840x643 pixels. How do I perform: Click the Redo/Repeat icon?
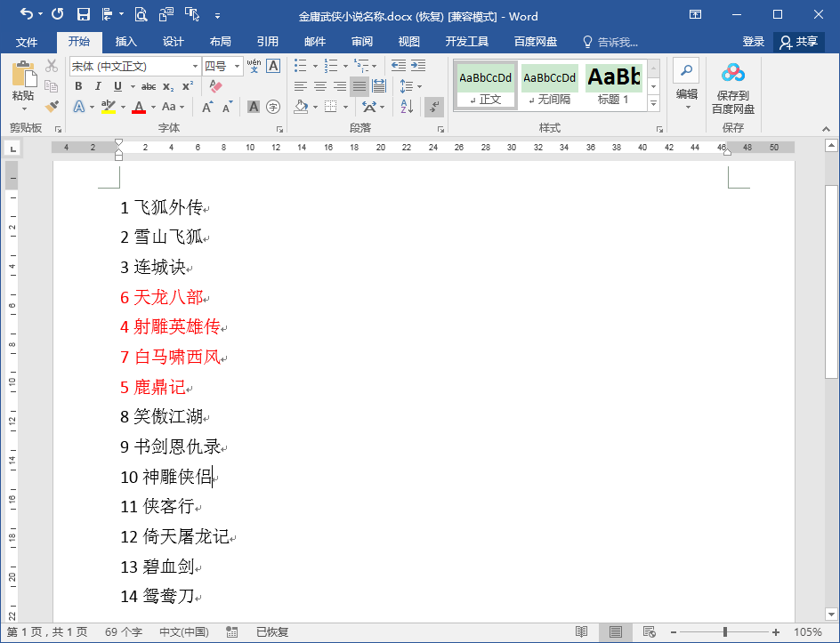coord(57,14)
